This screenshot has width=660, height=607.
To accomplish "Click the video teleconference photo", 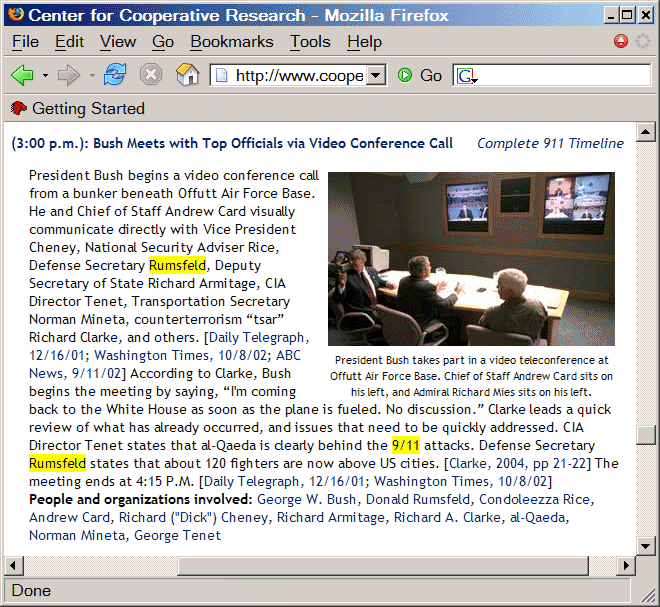I will click(x=471, y=259).
